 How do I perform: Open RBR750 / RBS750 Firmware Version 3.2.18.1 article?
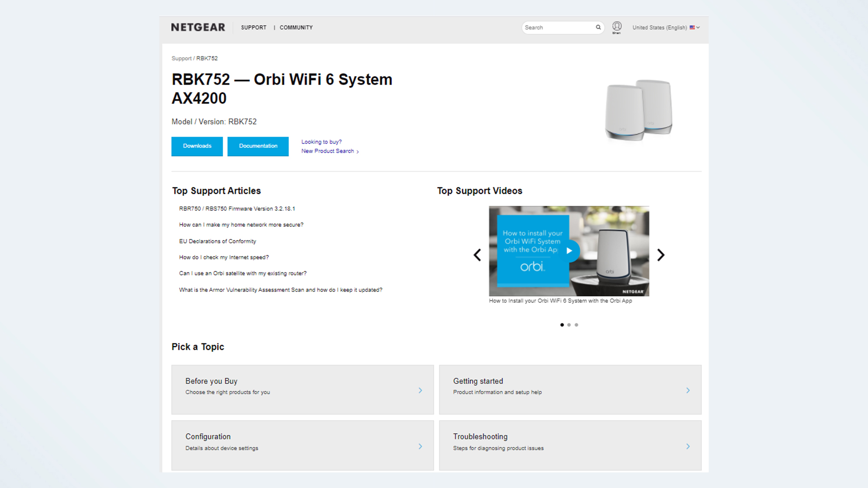click(237, 209)
